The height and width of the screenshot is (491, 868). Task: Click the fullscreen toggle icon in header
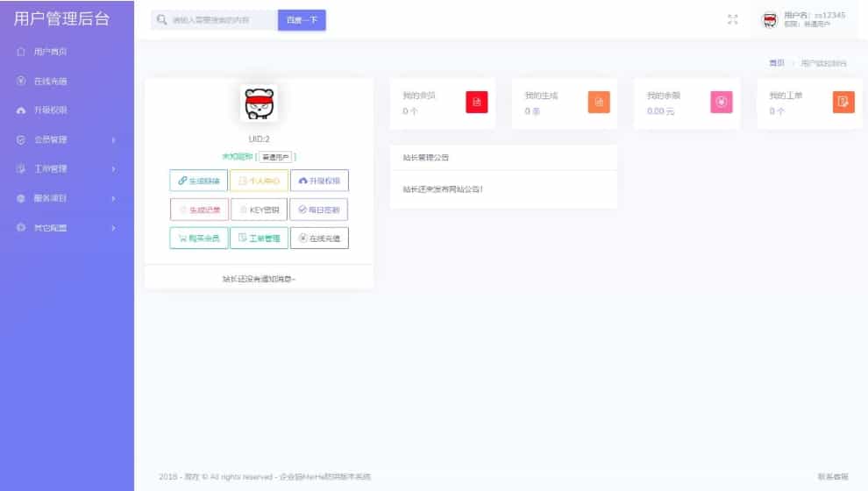click(733, 19)
